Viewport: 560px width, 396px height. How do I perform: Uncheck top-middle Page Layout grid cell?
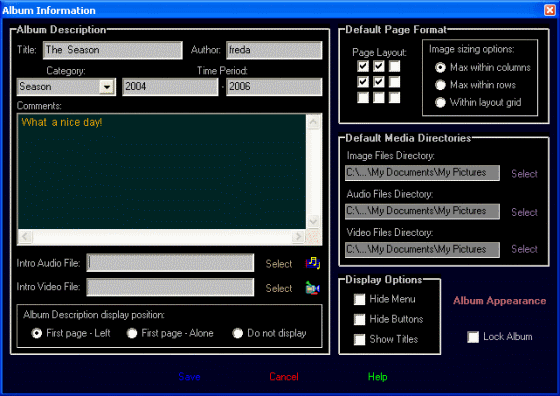click(379, 66)
